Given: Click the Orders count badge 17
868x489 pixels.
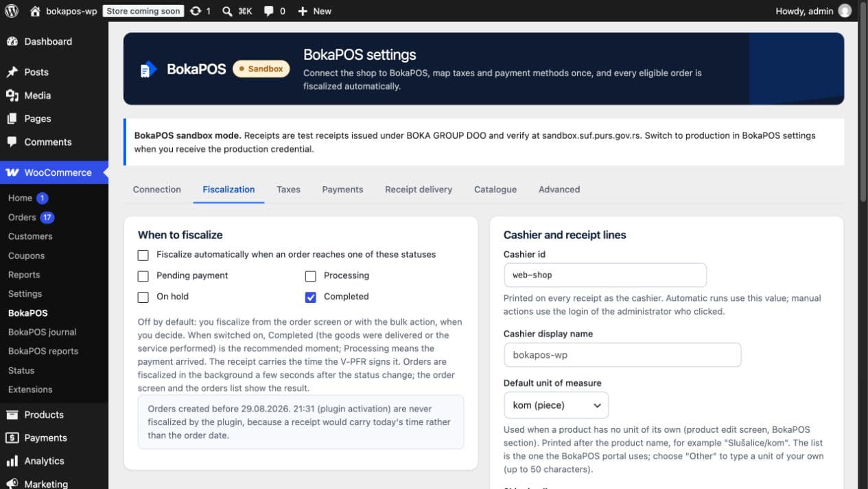Looking at the screenshot, I should (x=47, y=217).
